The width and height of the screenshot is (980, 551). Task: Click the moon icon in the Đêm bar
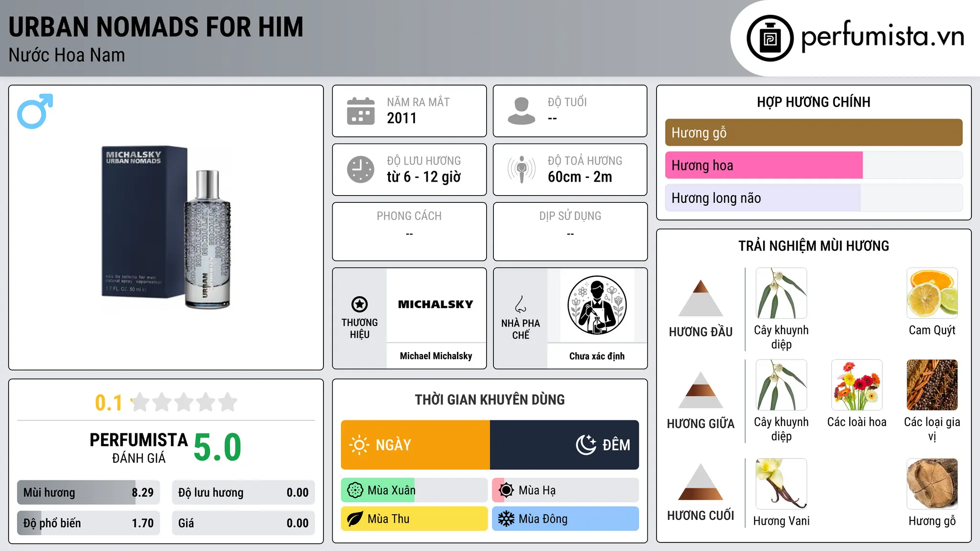pyautogui.click(x=586, y=445)
